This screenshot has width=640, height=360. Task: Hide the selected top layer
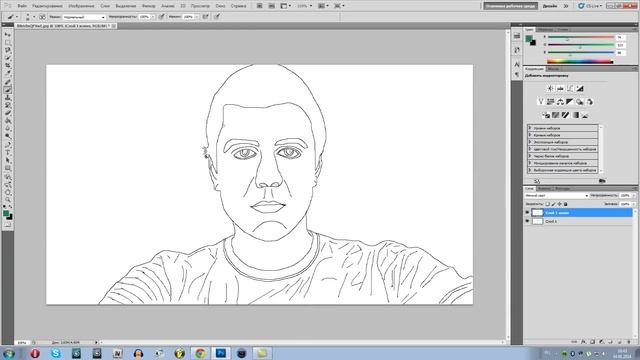(527, 213)
